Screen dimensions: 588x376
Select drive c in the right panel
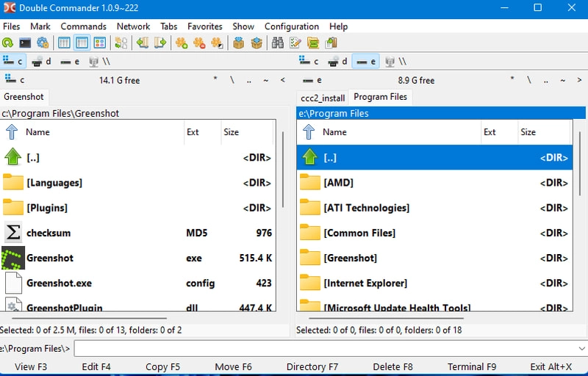(x=310, y=62)
